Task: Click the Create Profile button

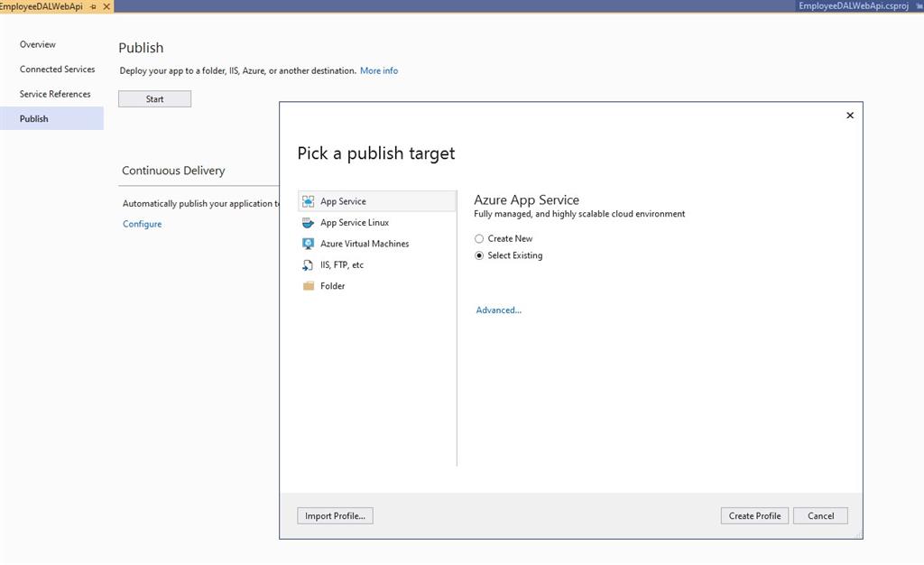Action: [x=754, y=515]
